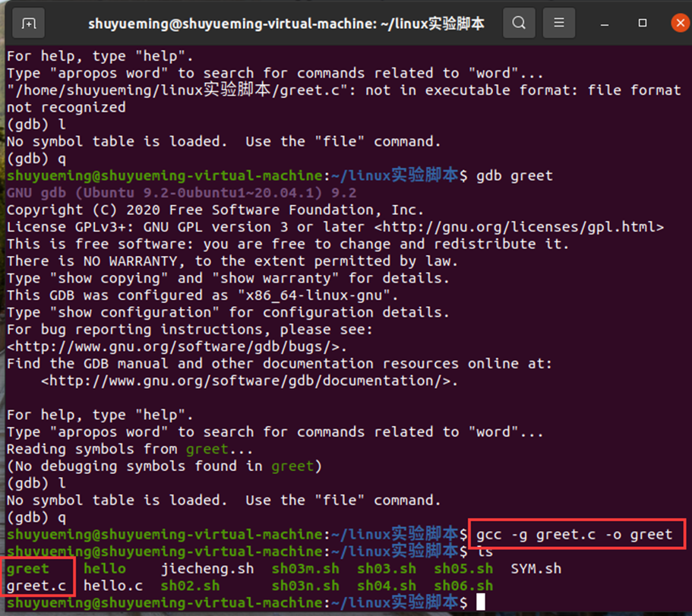Select the 'jiecheng.sh' file name
692x616 pixels.
[x=207, y=569]
